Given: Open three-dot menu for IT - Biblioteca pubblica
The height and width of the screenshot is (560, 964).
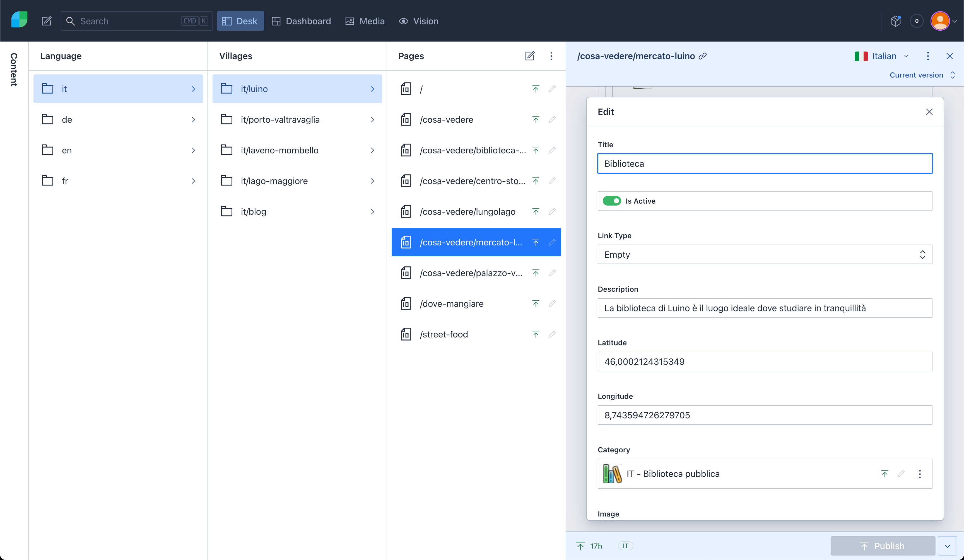Looking at the screenshot, I should (920, 474).
